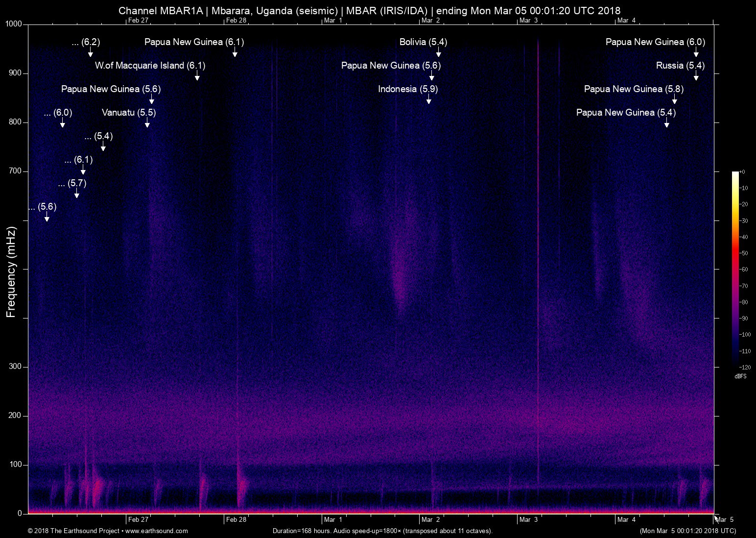Viewport: 756px width, 538px height.
Task: Click the arrow marker under Indonesia (5.9)
Action: pyautogui.click(x=429, y=100)
